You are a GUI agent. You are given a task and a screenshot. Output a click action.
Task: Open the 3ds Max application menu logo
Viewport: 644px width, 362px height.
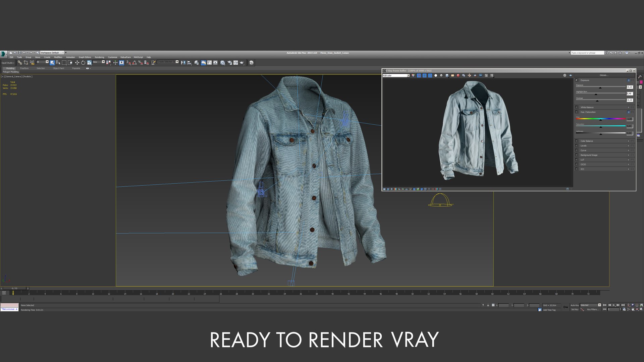click(x=3, y=54)
